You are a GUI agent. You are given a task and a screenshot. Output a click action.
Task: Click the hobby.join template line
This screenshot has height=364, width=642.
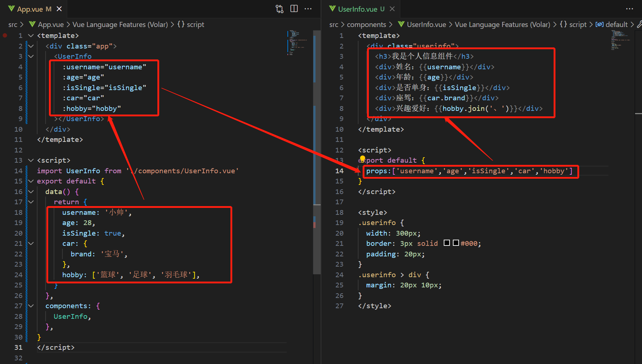[x=459, y=109]
